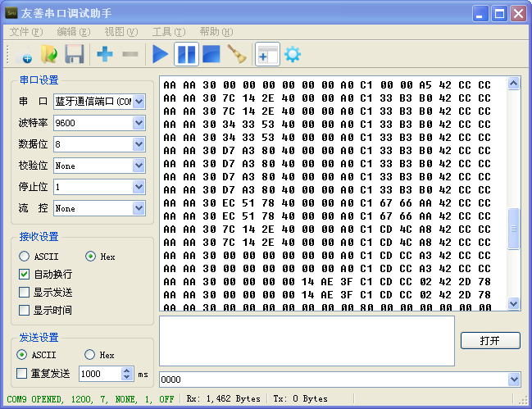Open the 工具(T) menu
The width and height of the screenshot is (532, 409).
tap(169, 32)
